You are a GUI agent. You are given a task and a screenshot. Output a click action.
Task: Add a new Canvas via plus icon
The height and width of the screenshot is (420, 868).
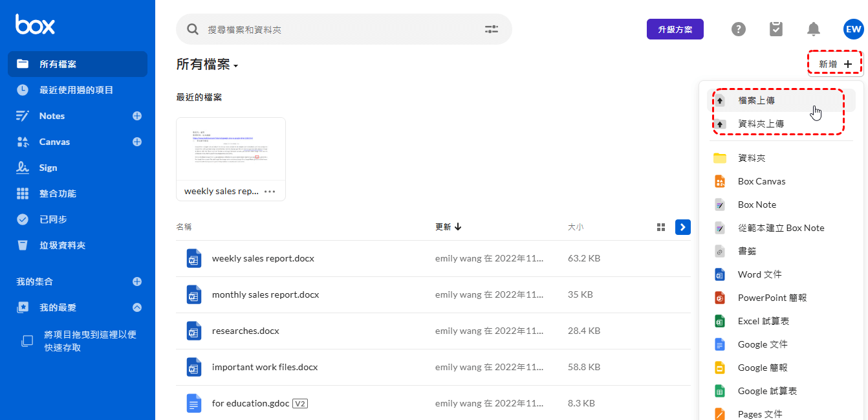(x=137, y=142)
